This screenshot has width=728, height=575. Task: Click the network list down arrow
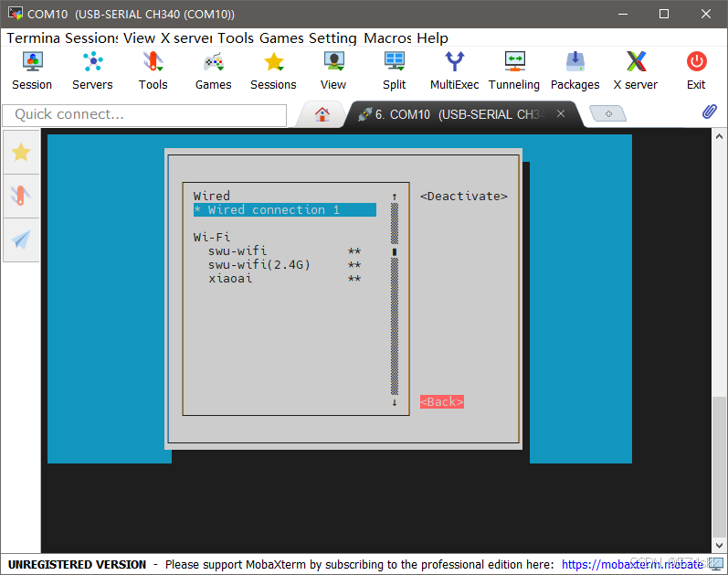pyautogui.click(x=395, y=402)
